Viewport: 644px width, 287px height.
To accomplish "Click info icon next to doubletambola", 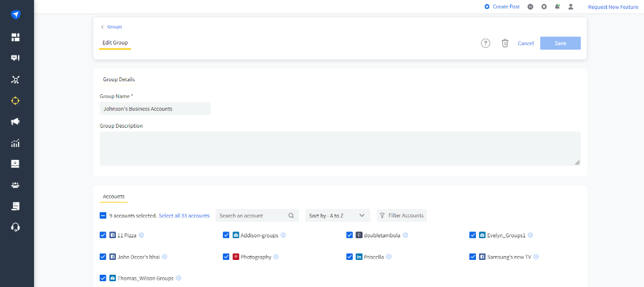I will coord(405,235).
